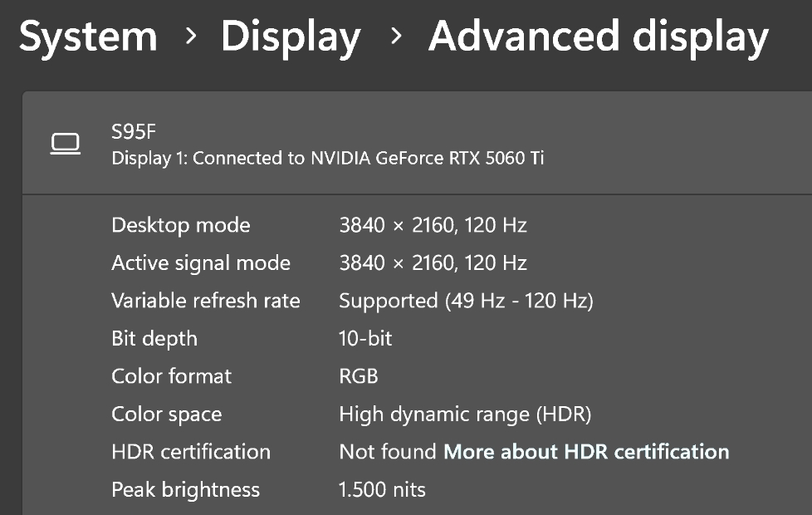Click the chevron between System and Display

click(x=190, y=37)
